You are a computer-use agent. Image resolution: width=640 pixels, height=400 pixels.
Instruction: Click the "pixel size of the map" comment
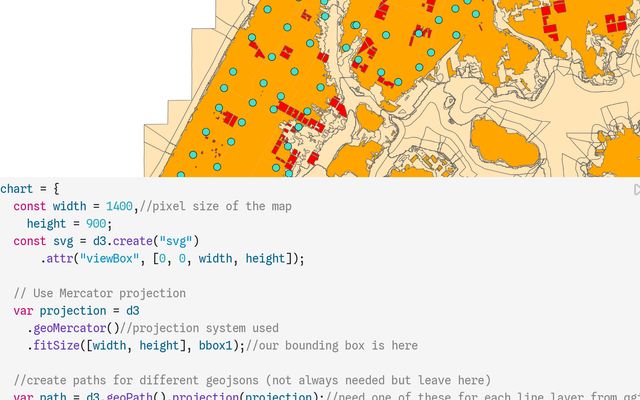216,206
